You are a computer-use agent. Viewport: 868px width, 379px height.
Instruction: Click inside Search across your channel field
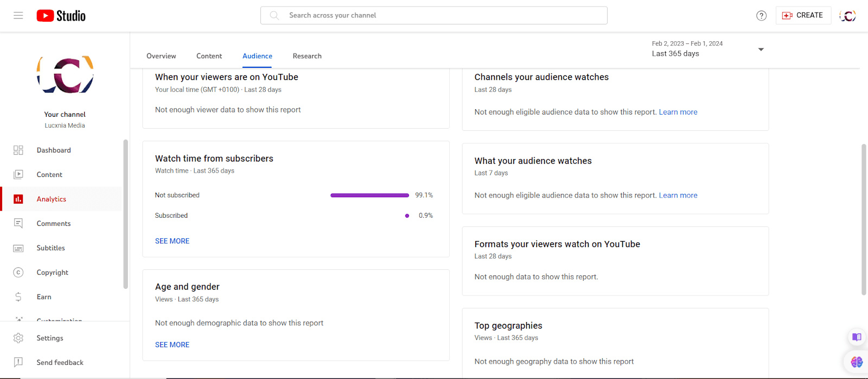(x=434, y=15)
